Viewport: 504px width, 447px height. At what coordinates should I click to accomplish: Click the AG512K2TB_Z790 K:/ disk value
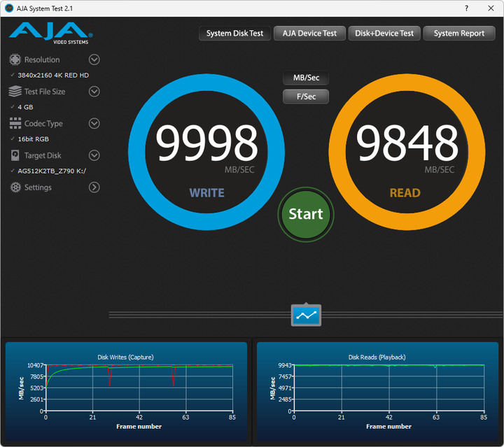[x=52, y=171]
